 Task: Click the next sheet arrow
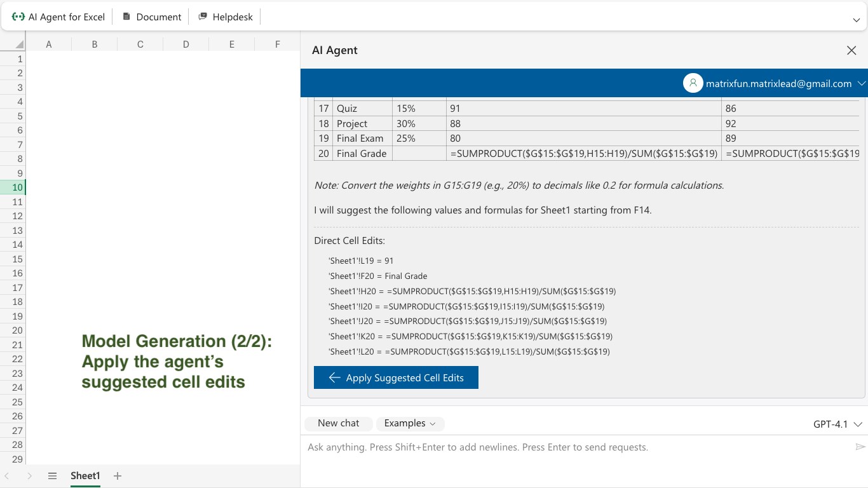(x=29, y=476)
